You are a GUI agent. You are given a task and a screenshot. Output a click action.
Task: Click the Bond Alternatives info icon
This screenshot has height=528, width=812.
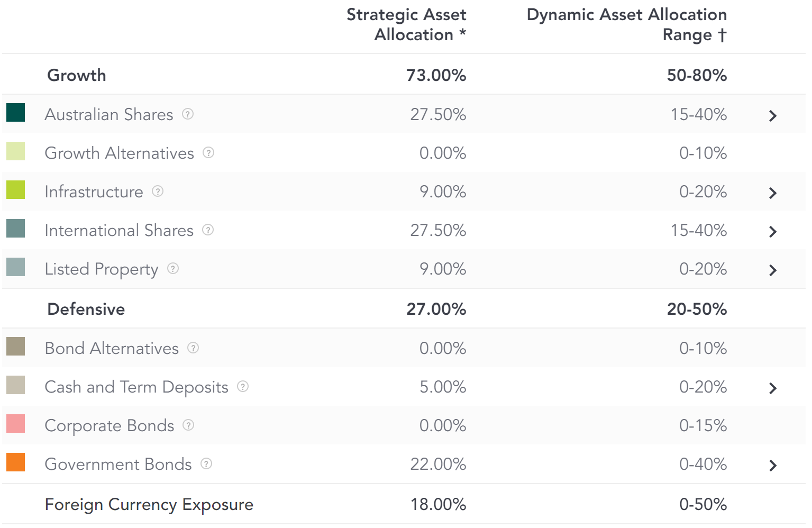[193, 348]
